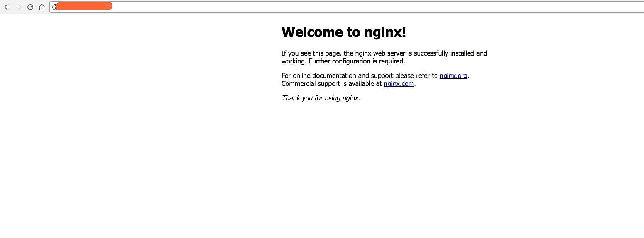Click the "Welcome to nginx!" heading
Viewport: 644px width, 238px height.
343,32
